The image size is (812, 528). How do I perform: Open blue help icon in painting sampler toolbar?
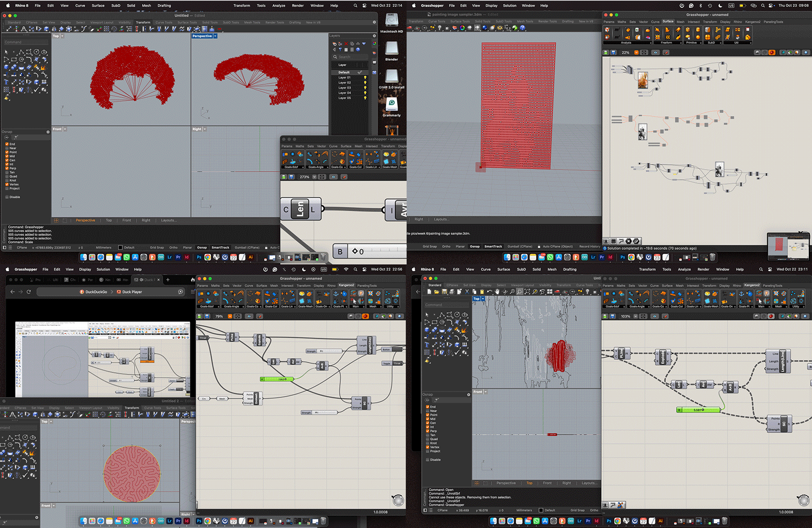coord(522,28)
